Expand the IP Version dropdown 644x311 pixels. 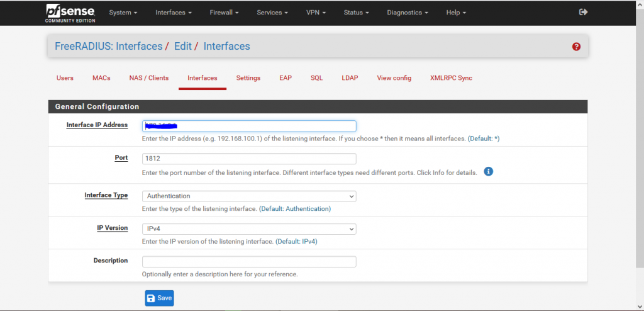[x=249, y=229]
